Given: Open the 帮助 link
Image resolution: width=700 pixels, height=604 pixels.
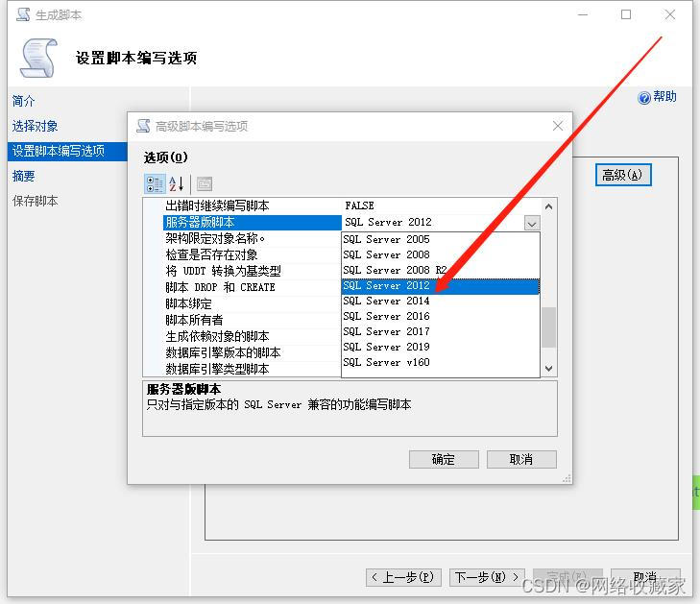Looking at the screenshot, I should point(664,97).
